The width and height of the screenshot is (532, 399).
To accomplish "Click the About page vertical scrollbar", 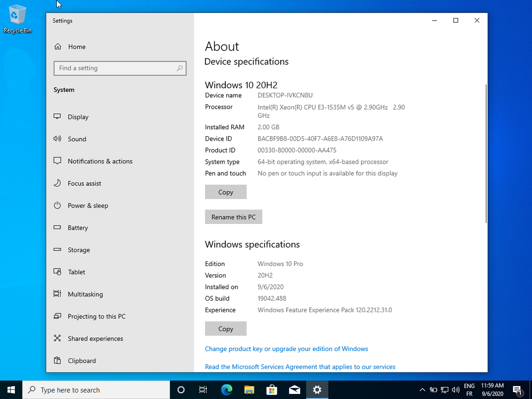I will tap(486, 154).
